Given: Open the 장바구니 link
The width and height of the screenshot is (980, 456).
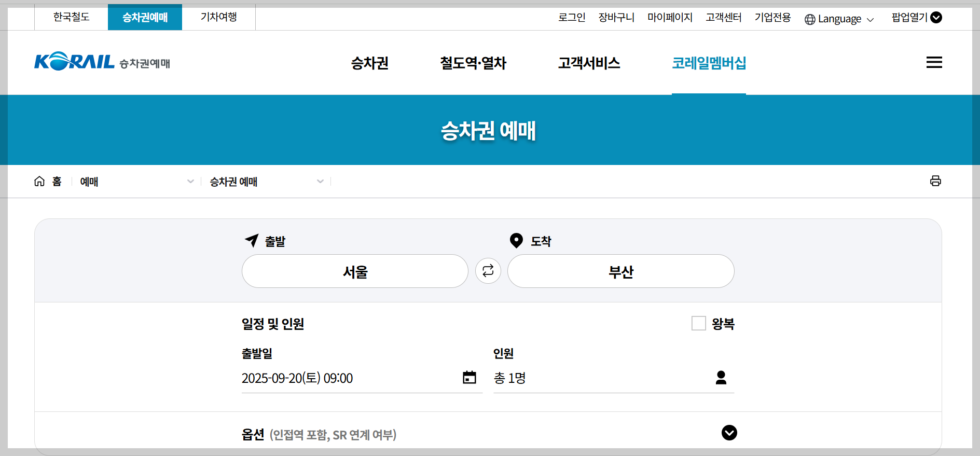Looking at the screenshot, I should point(616,18).
